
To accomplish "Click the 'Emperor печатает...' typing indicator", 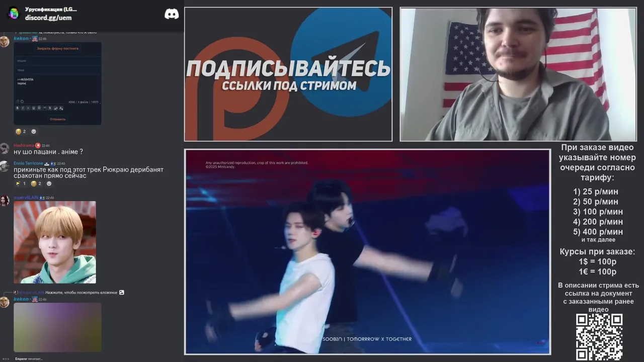I will coord(29,359).
